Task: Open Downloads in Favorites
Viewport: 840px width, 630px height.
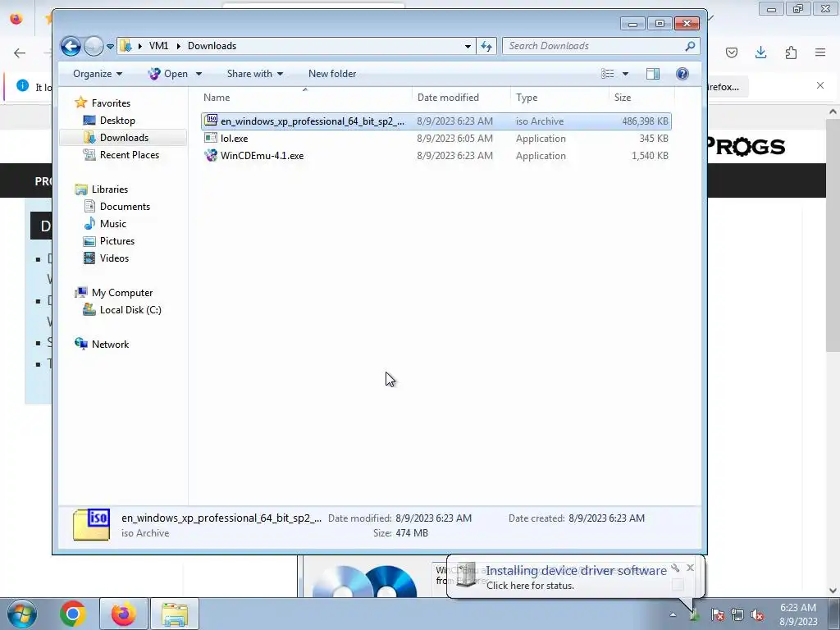Action: pos(124,138)
